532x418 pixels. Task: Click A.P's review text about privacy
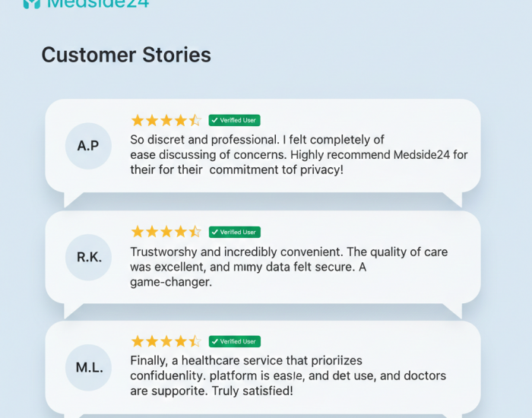coord(299,155)
